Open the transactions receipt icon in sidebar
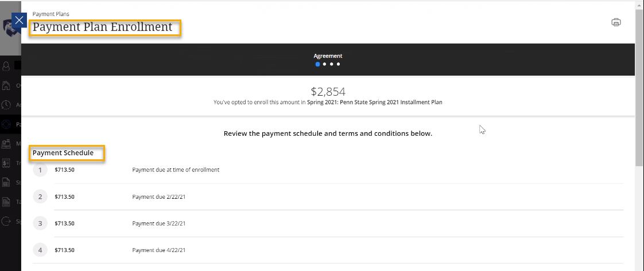Image resolution: width=644 pixels, height=271 pixels. click(x=6, y=163)
